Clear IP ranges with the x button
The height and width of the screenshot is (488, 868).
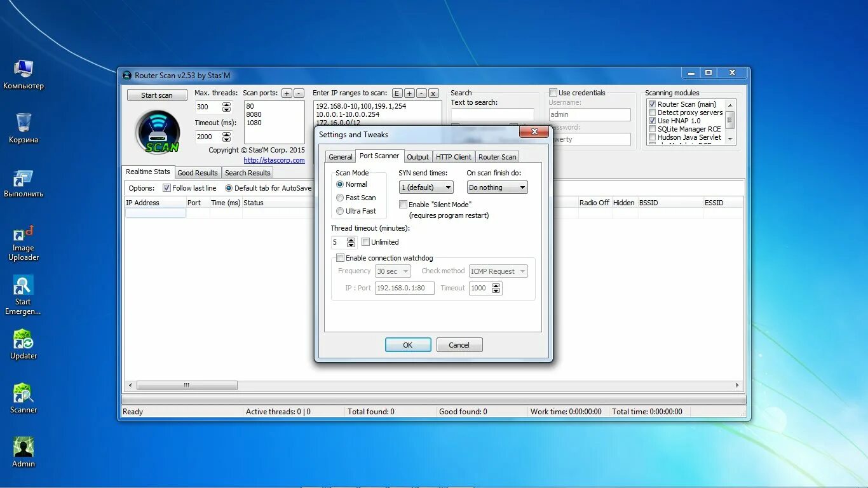433,93
